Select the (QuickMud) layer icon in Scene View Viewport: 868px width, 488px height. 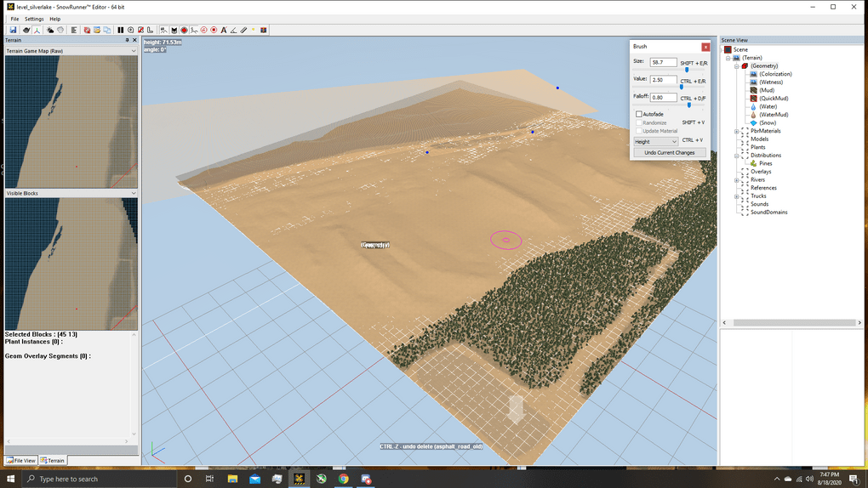tap(754, 99)
